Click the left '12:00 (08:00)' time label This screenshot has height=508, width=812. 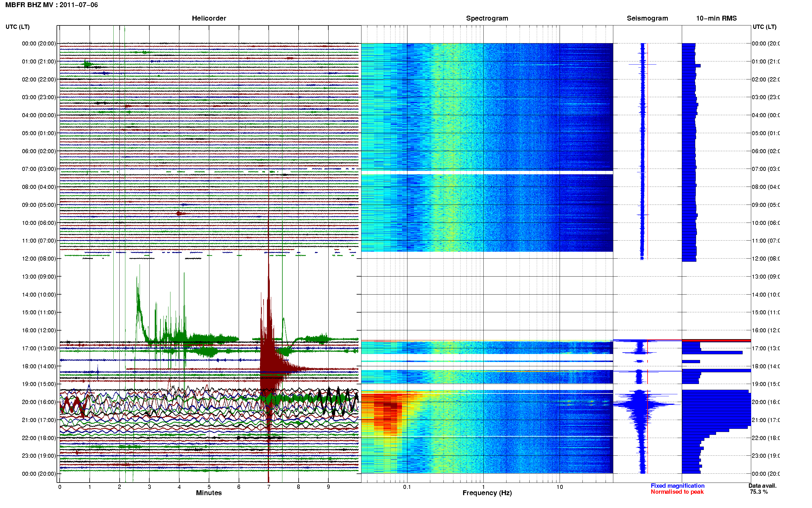point(39,258)
